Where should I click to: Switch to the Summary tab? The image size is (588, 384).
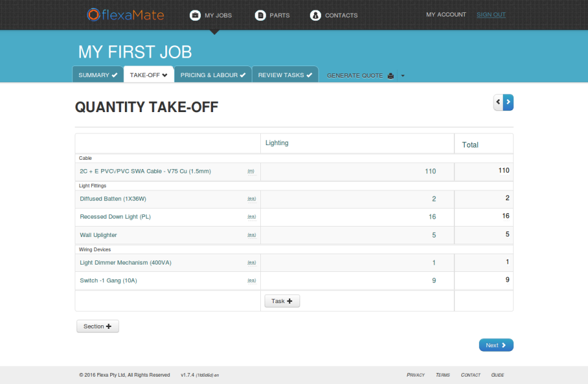98,75
